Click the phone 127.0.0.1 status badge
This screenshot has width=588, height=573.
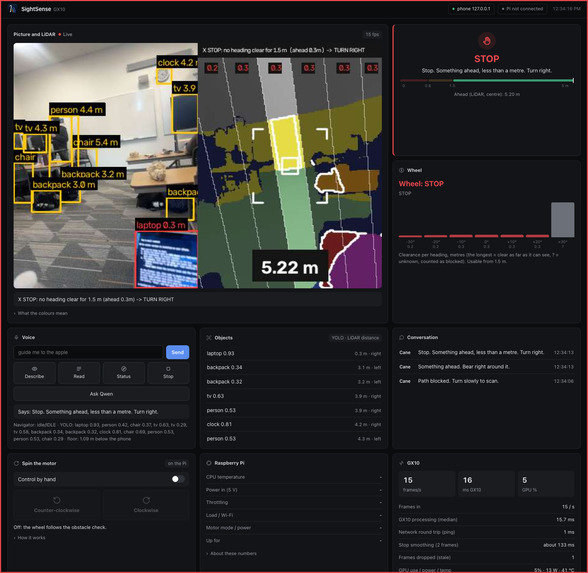coord(471,9)
